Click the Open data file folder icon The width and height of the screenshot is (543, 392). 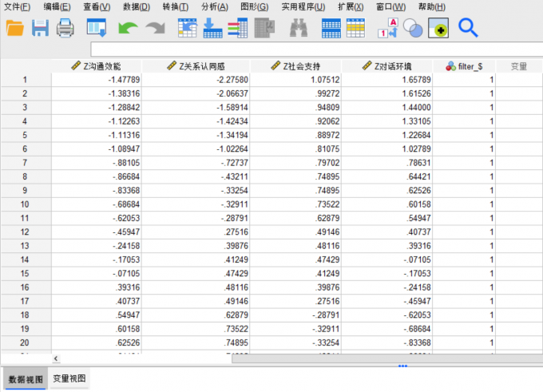pyautogui.click(x=14, y=29)
